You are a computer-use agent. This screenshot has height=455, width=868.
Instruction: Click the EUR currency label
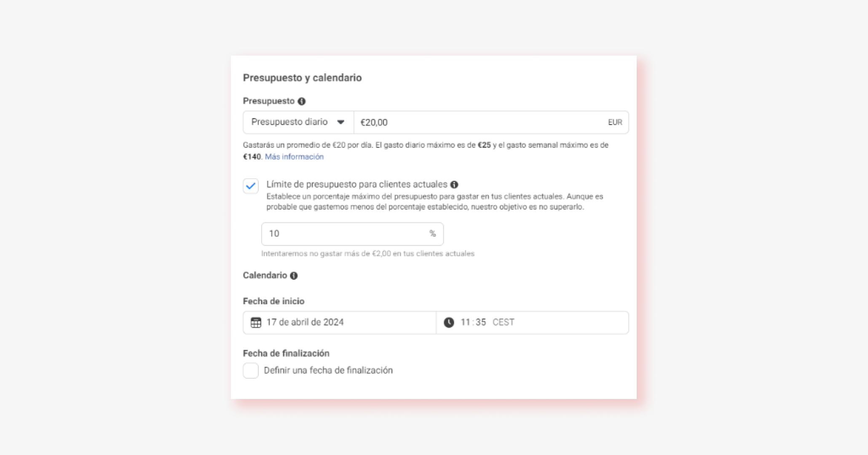click(x=615, y=122)
